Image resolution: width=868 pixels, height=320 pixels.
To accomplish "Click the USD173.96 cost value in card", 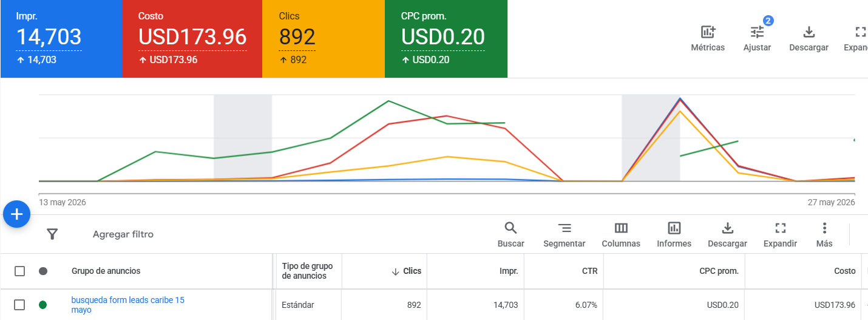I will [x=192, y=37].
